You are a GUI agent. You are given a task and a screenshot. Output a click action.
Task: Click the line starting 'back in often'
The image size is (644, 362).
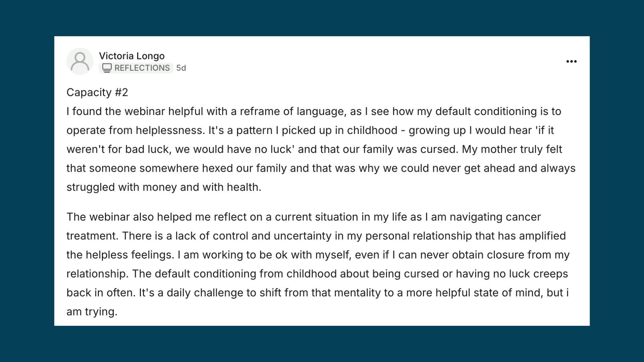[317, 293]
